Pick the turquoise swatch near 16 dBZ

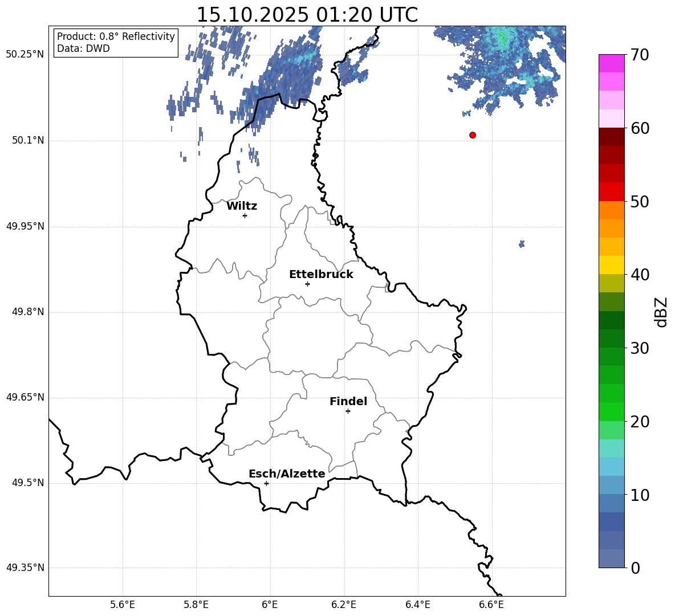click(x=612, y=448)
